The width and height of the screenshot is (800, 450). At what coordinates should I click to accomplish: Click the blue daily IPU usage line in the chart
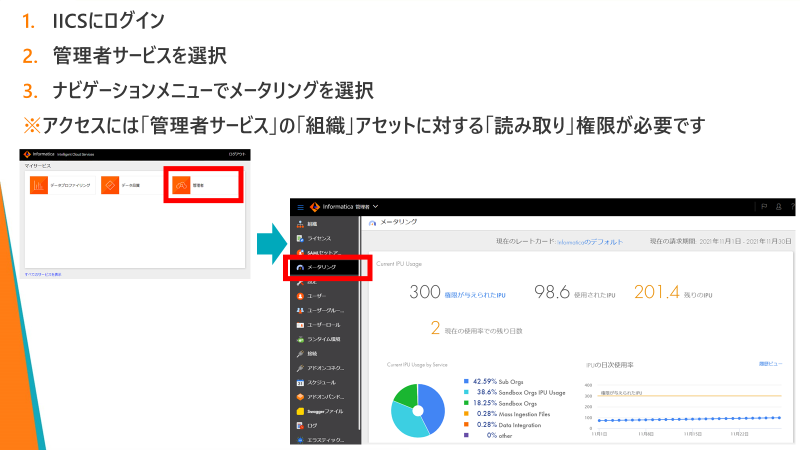pyautogui.click(x=689, y=419)
